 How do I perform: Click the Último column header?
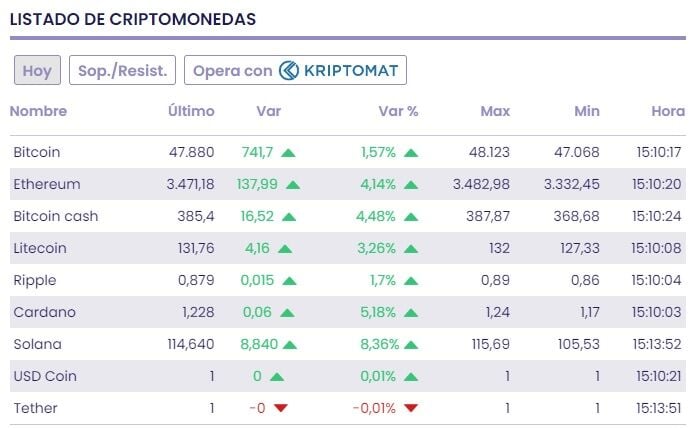tap(190, 111)
